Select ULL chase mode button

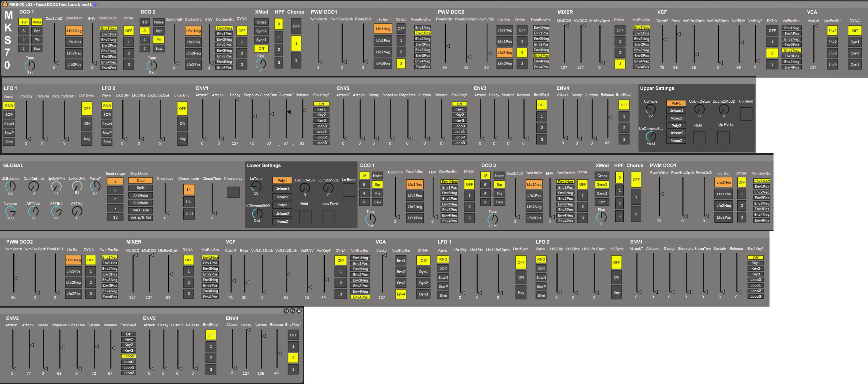(x=189, y=201)
